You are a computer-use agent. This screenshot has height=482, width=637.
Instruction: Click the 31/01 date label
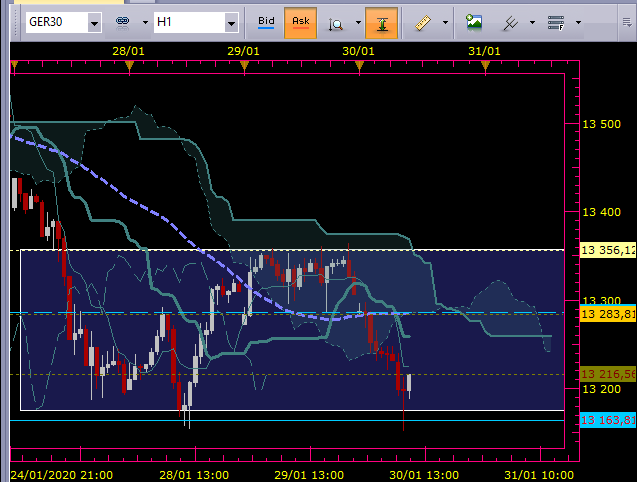point(484,51)
